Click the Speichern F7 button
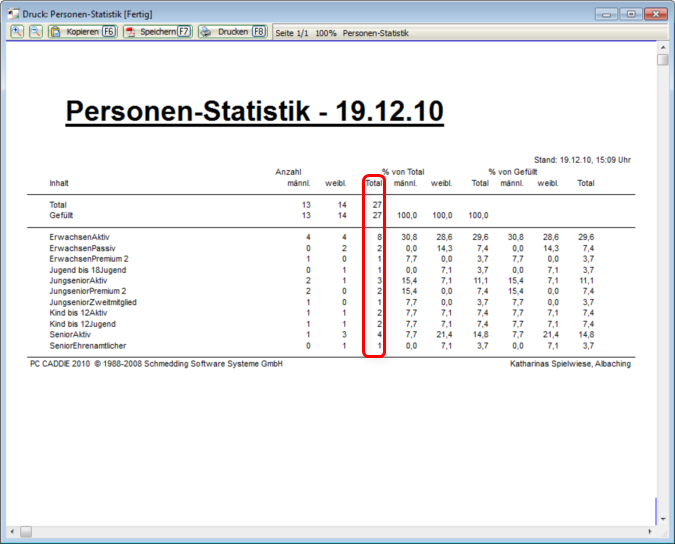 coord(158,31)
